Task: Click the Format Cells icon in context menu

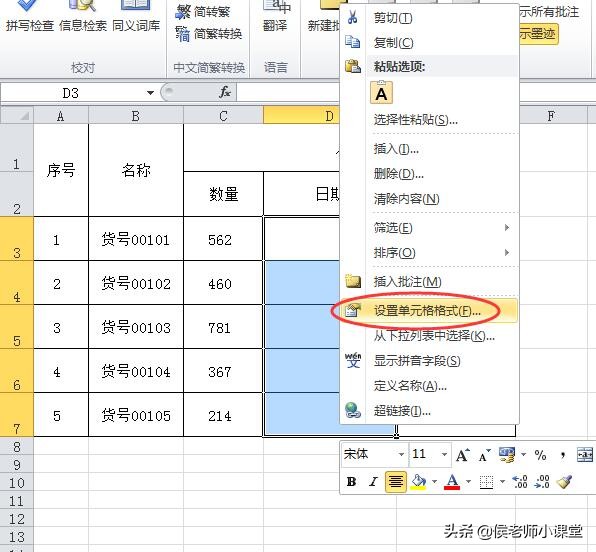Action: (353, 311)
